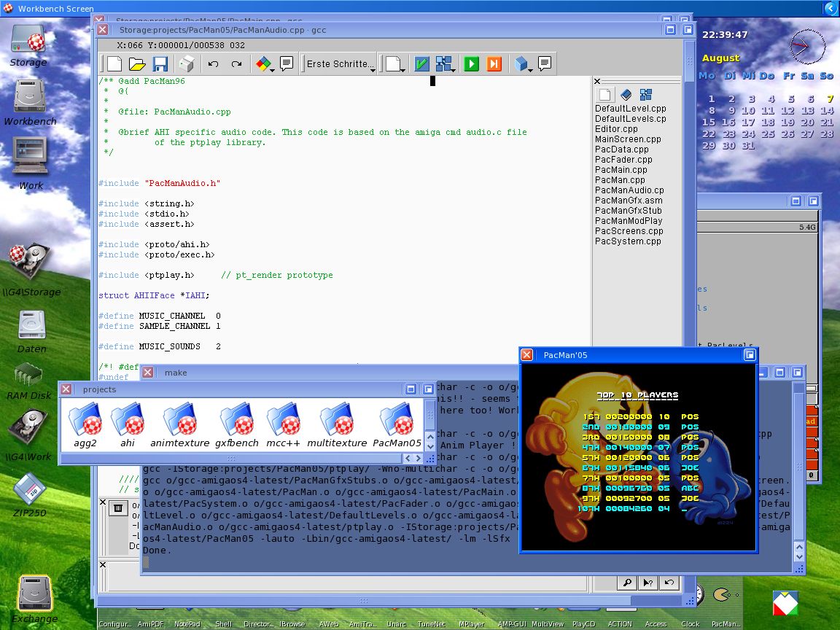The height and width of the screenshot is (630, 840).
Task: Click the speech bubble icon beside colored diamond
Action: pyautogui.click(x=287, y=63)
